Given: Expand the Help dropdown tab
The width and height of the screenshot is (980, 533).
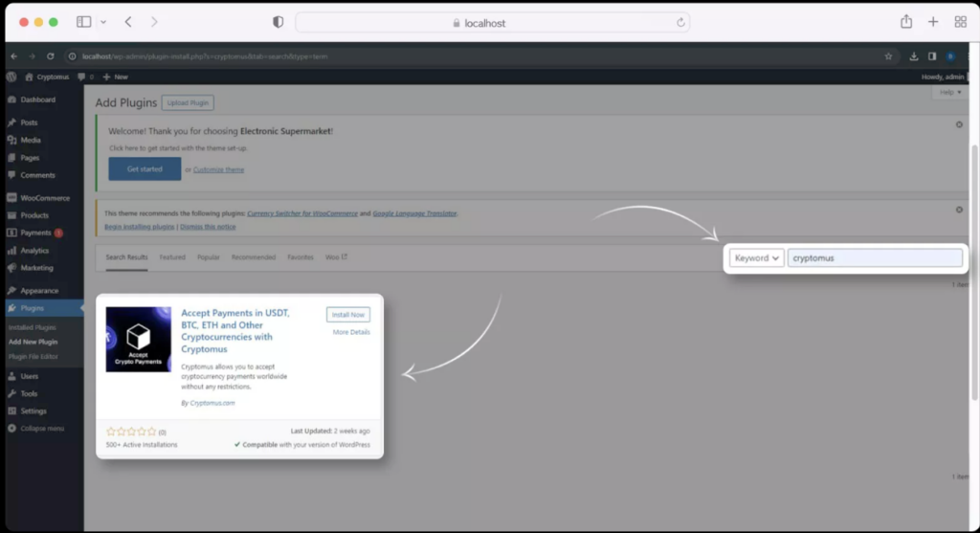Looking at the screenshot, I should [x=947, y=92].
